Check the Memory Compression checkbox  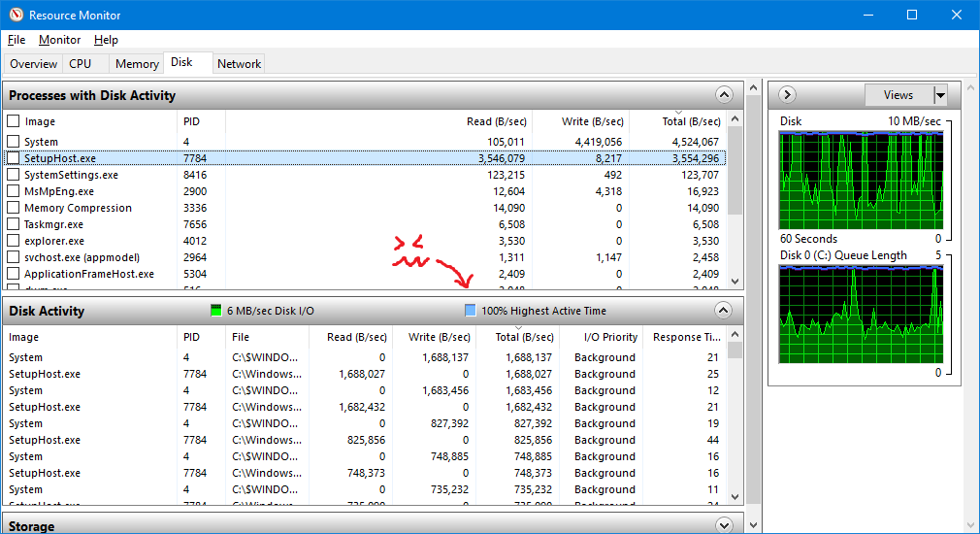14,208
